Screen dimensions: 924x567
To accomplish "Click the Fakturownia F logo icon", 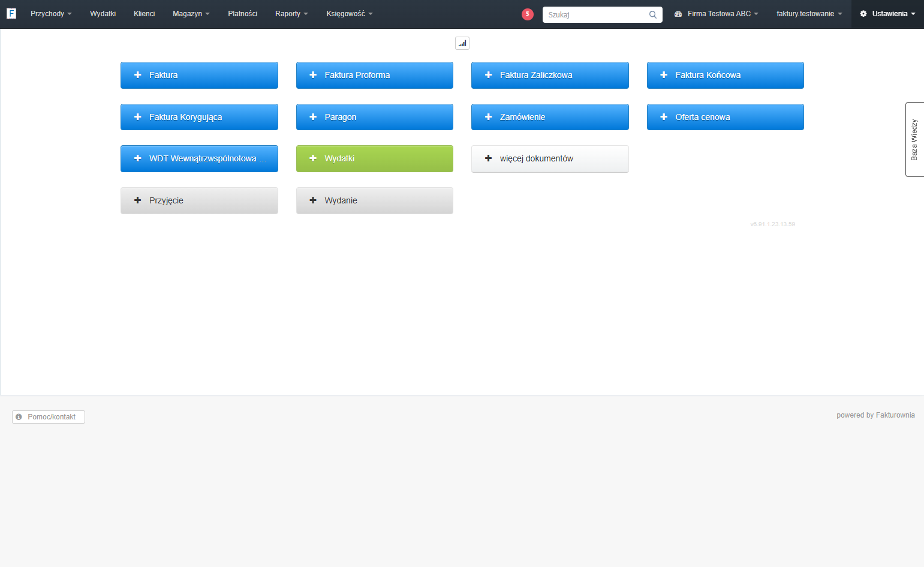I will pos(11,13).
